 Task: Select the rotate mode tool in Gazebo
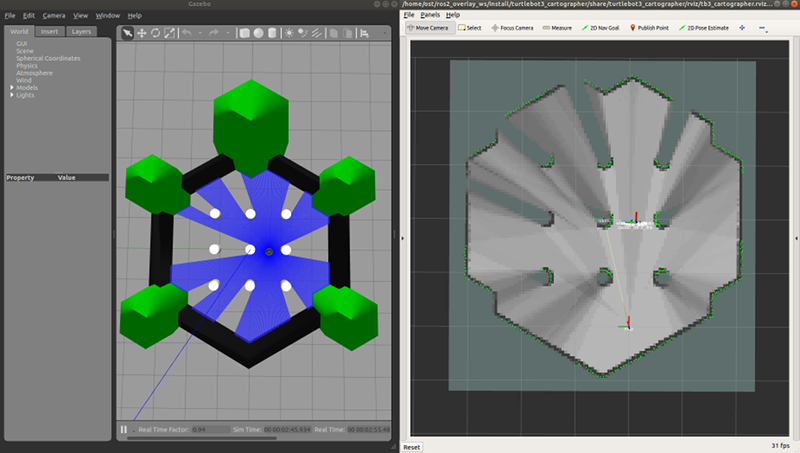click(x=154, y=33)
